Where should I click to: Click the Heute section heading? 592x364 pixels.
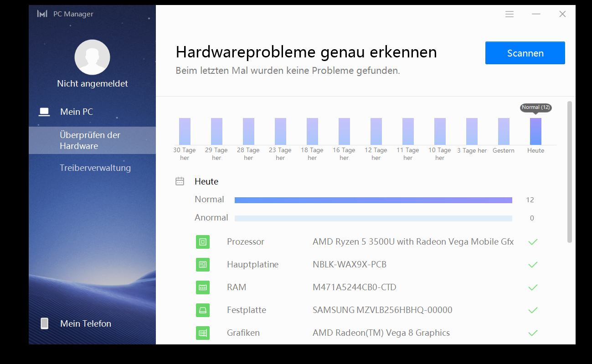click(206, 181)
